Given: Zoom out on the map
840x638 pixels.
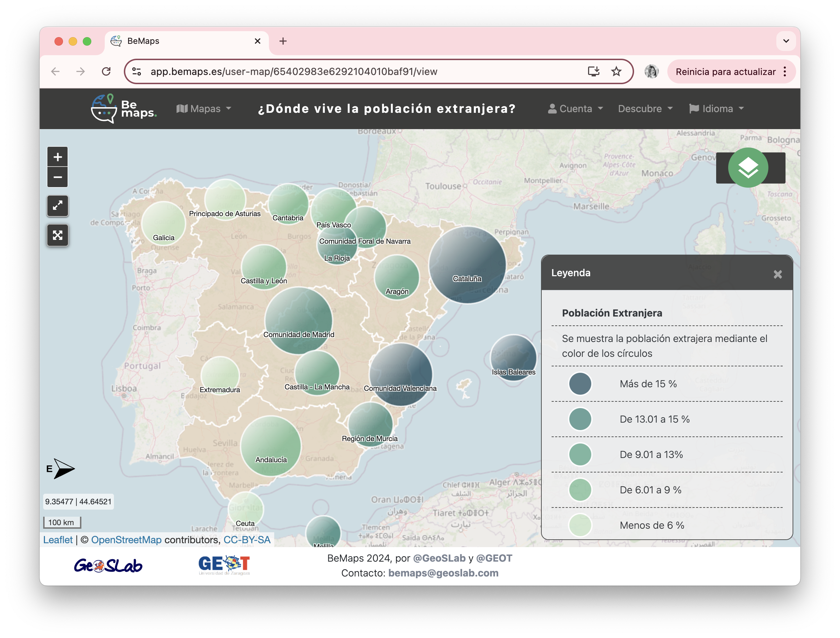Looking at the screenshot, I should 57,177.
